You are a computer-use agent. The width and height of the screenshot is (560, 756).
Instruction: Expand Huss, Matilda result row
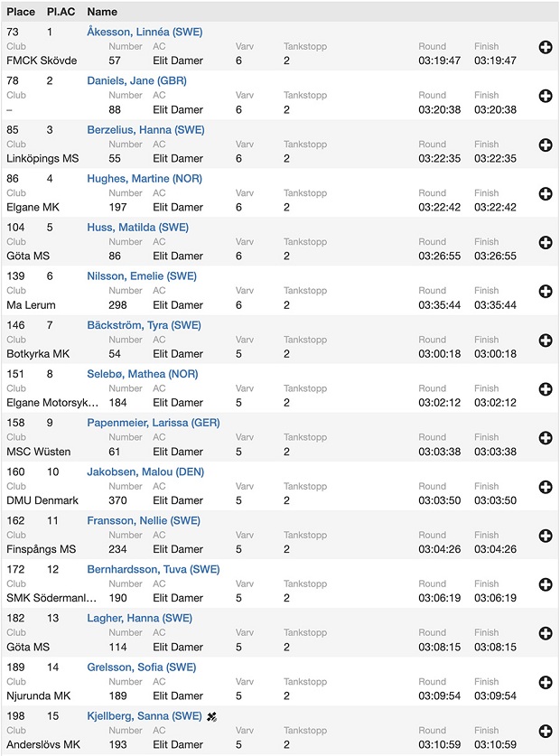[545, 242]
